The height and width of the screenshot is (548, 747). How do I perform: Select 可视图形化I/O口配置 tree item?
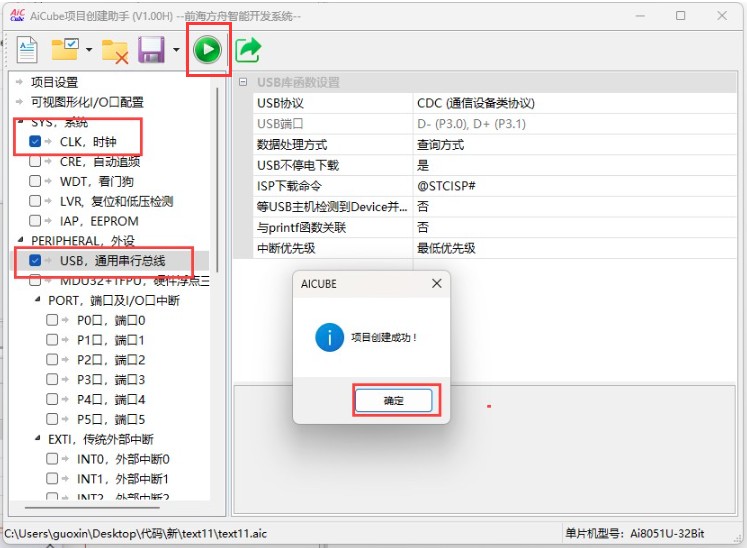click(87, 102)
